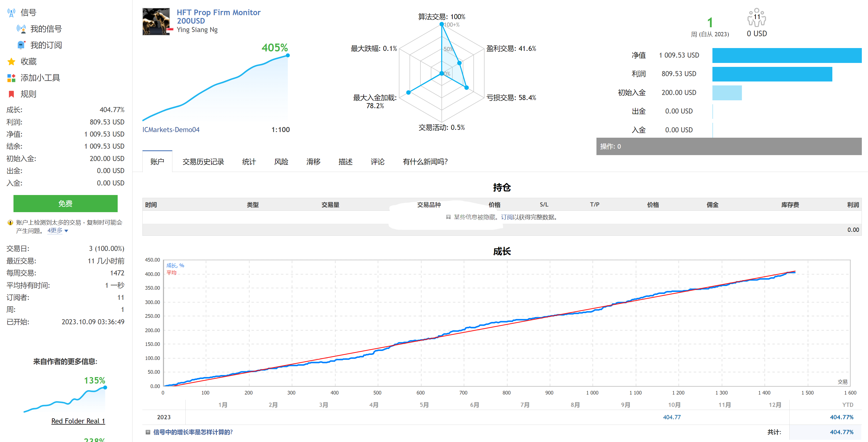Click the icon beside hidden information notice
The image size is (868, 442).
(448, 217)
